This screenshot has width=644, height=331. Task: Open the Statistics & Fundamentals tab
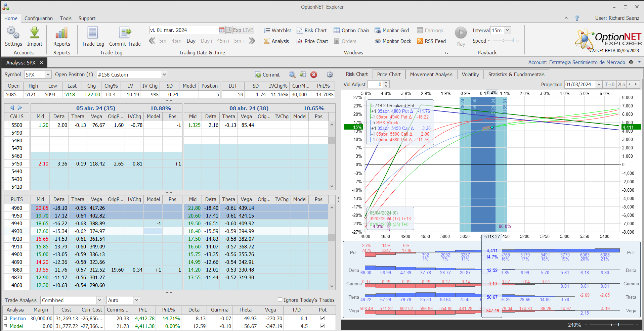[516, 74]
